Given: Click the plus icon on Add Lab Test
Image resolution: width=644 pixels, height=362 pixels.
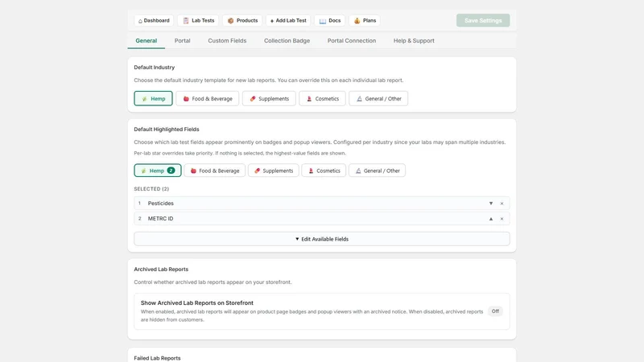Looking at the screenshot, I should point(272,21).
